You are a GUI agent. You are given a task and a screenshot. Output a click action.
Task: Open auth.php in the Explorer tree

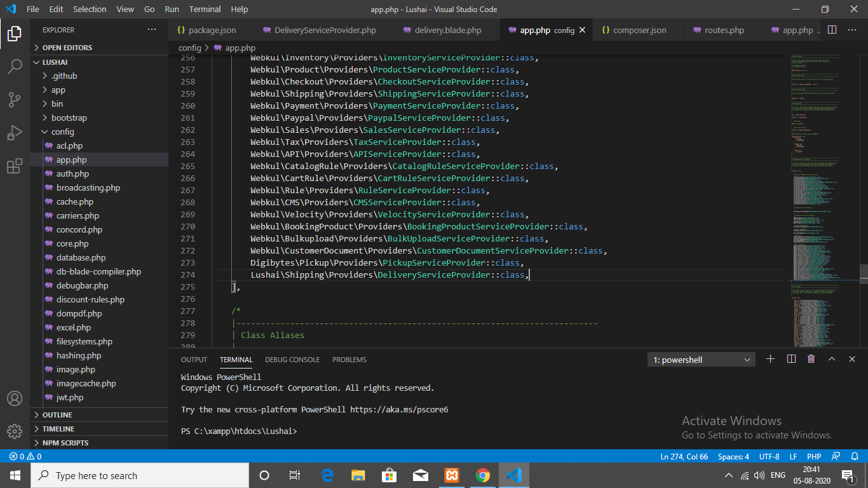[x=99, y=173]
